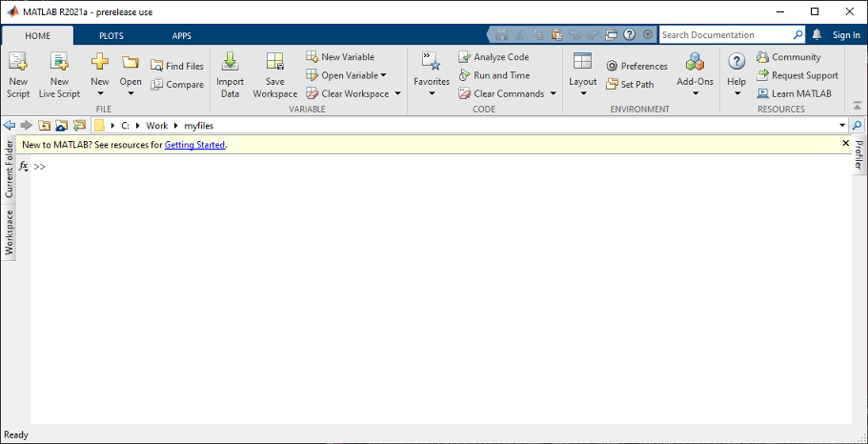Click the search folder magnifier beside address bar

(857, 125)
